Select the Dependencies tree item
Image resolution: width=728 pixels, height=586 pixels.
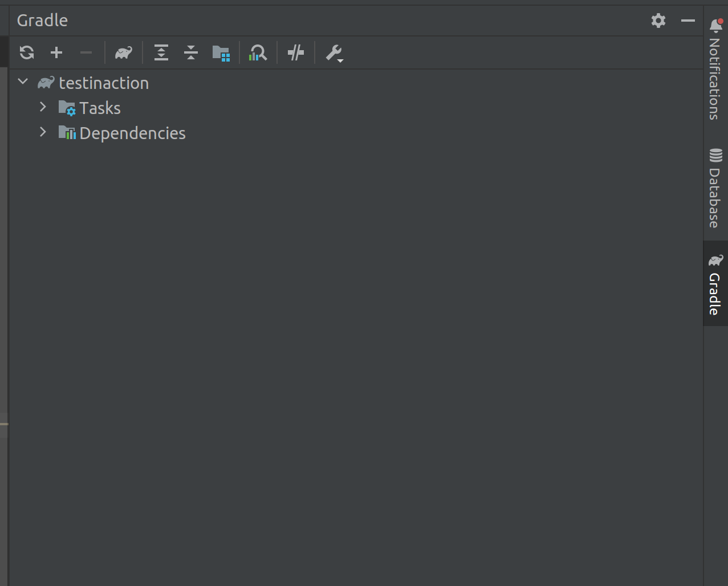[356, 133]
